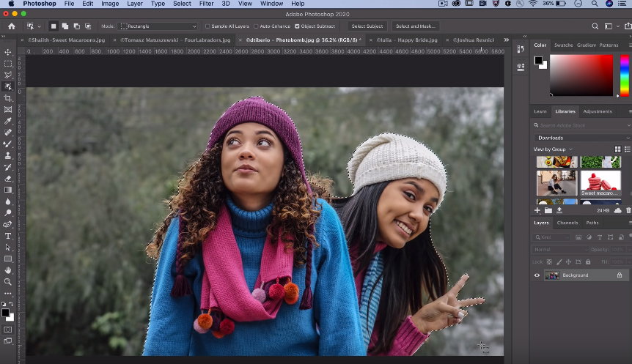Select the Dodge tool

click(8, 213)
